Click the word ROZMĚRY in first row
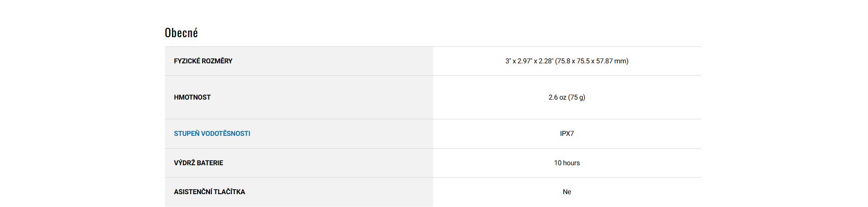The height and width of the screenshot is (207, 868). (x=217, y=61)
